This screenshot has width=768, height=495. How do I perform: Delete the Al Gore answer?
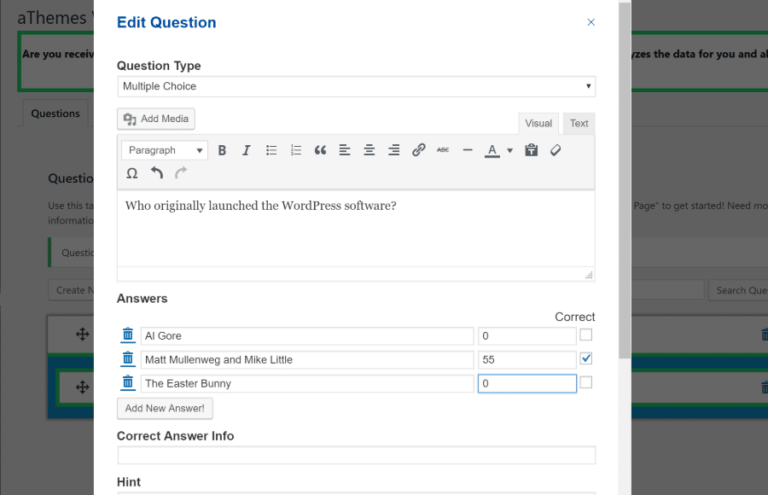(x=128, y=335)
